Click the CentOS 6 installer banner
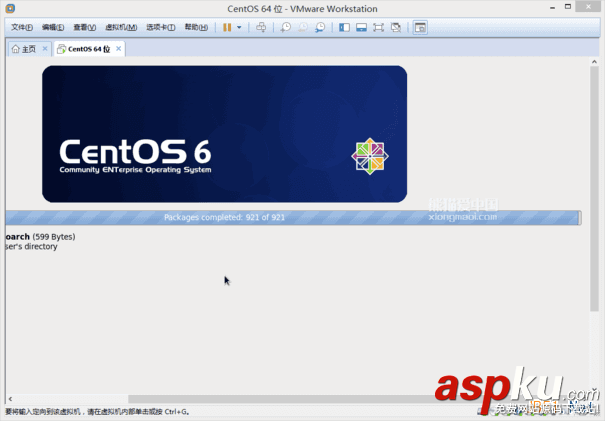The image size is (605, 421). pyautogui.click(x=225, y=134)
